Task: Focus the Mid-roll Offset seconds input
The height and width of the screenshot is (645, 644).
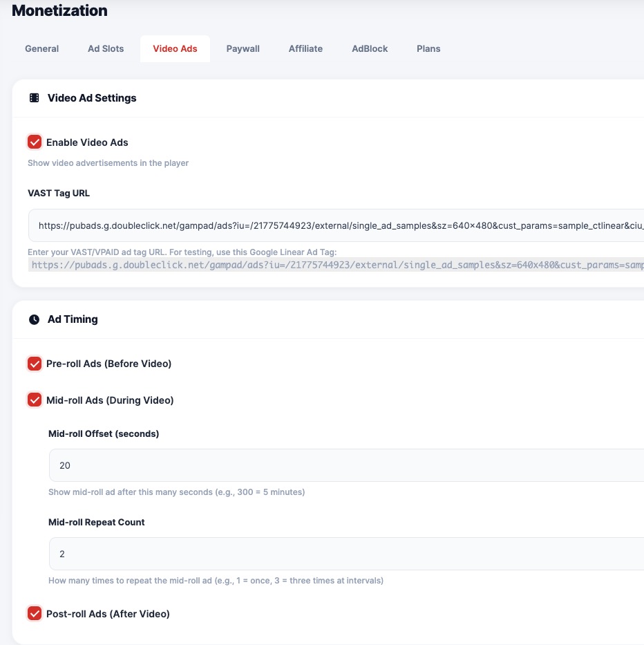Action: pyautogui.click(x=345, y=465)
